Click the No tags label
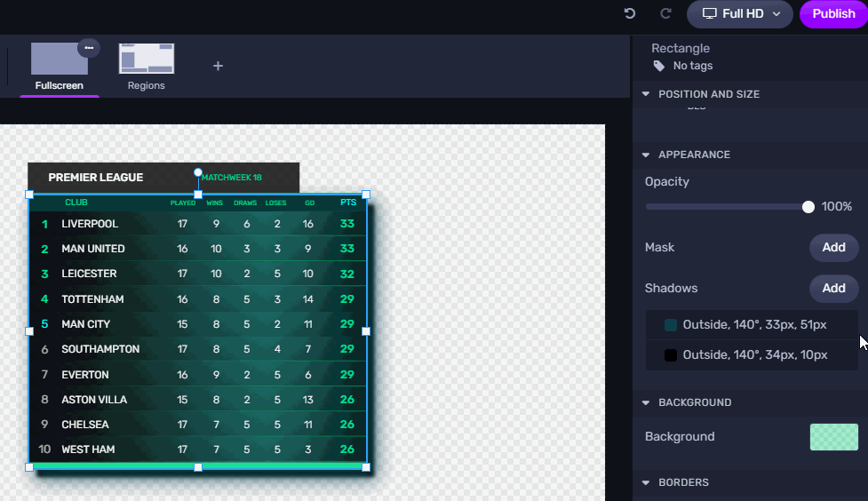 pyautogui.click(x=692, y=66)
